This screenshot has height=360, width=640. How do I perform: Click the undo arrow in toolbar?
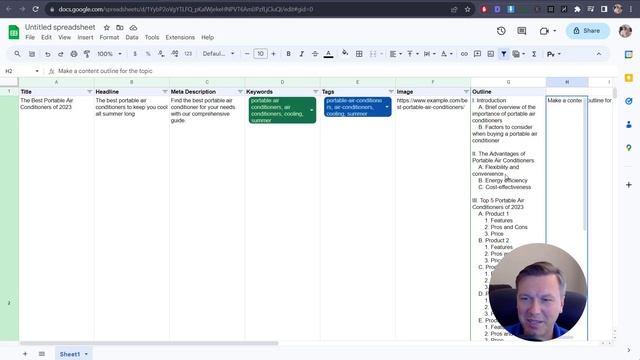(x=48, y=54)
